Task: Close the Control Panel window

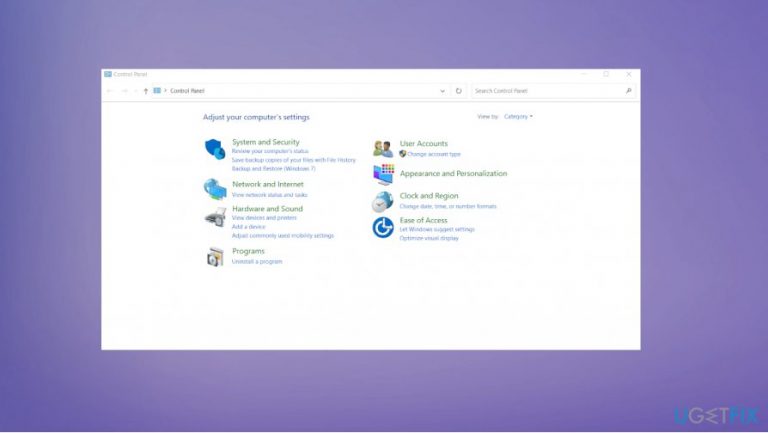Action: (x=629, y=74)
